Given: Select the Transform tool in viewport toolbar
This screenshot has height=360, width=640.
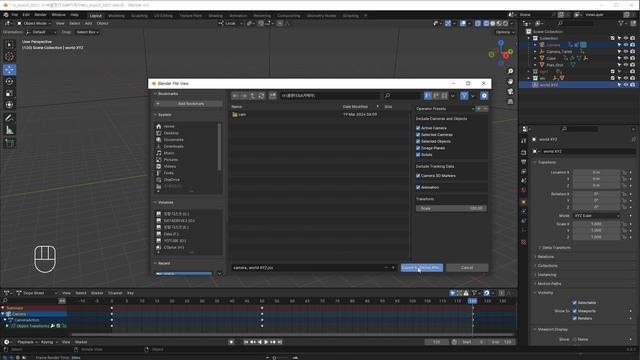Looking at the screenshot, I should pyautogui.click(x=9, y=105).
